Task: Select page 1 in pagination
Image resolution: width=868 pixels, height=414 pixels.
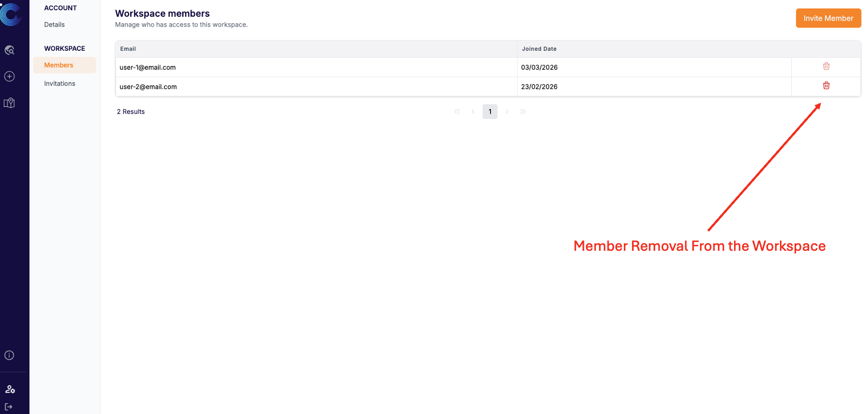Action: [490, 112]
